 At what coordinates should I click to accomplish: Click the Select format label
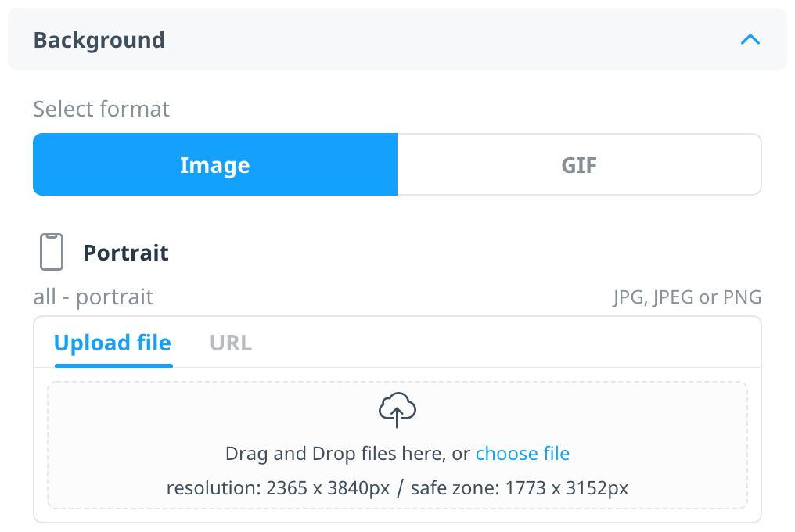102,109
